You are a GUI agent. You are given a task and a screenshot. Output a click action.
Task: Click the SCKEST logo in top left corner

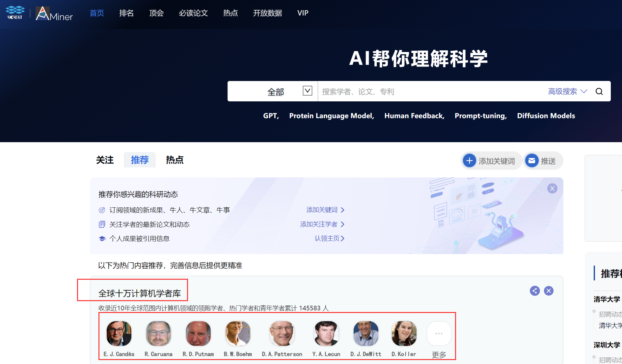tap(15, 13)
